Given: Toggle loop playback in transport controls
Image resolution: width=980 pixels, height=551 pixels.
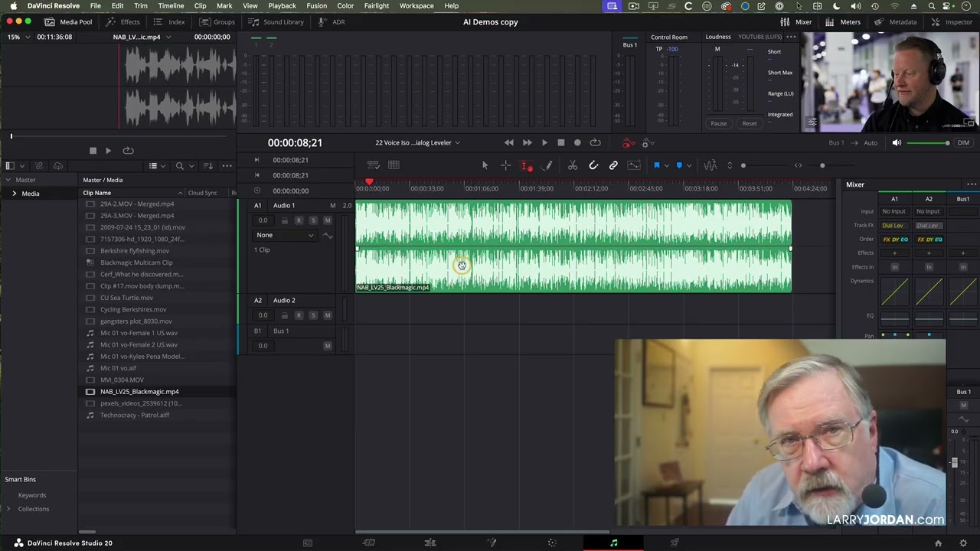Looking at the screenshot, I should point(595,142).
